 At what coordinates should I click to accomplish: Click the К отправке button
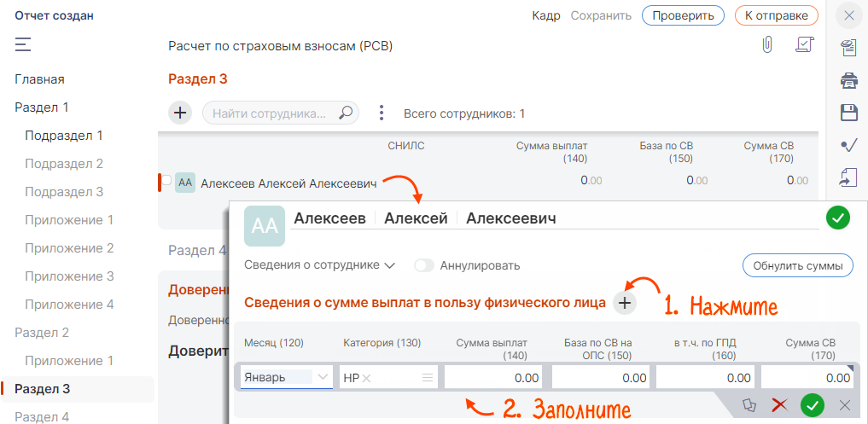coord(776,15)
